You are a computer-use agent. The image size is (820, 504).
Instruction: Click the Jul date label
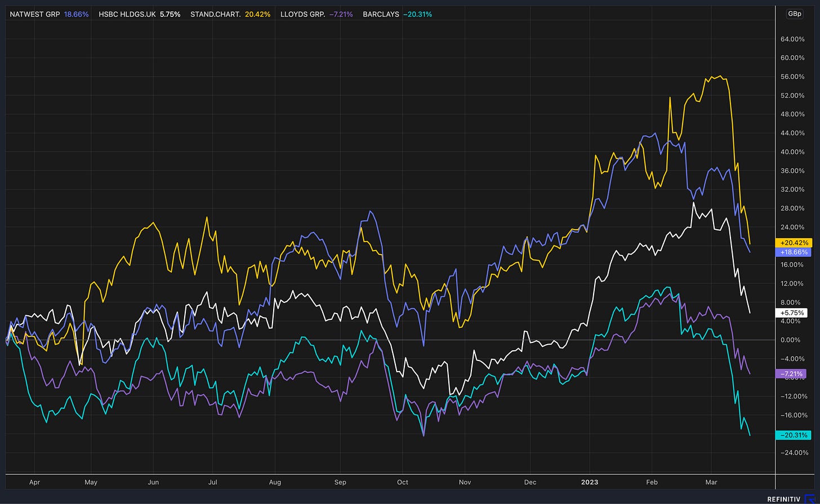(213, 483)
